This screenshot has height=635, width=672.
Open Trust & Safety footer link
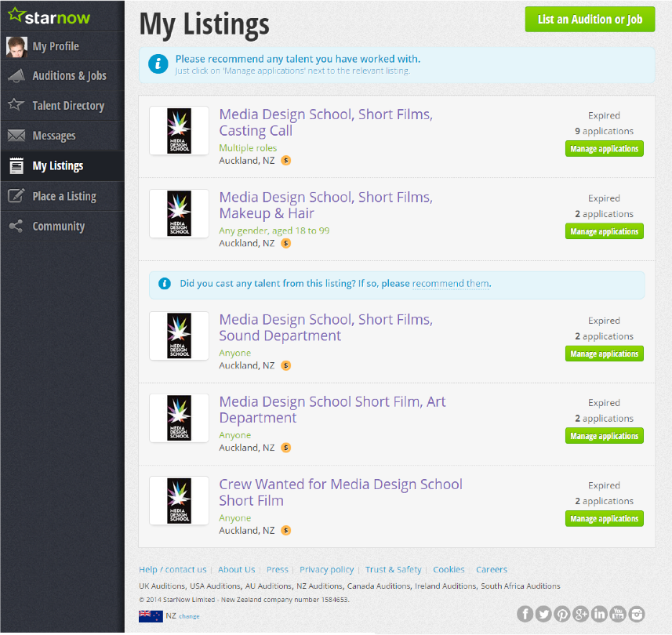pyautogui.click(x=394, y=569)
